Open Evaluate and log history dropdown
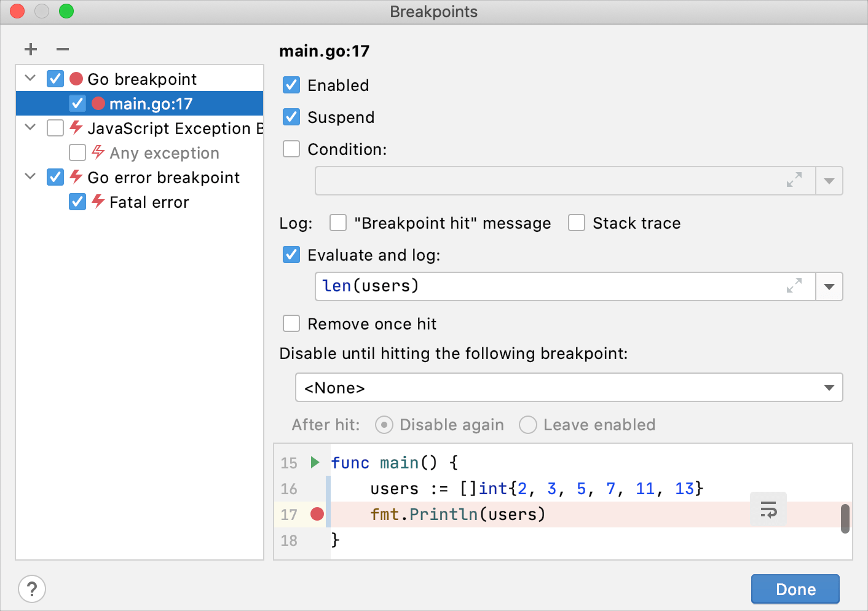 pyautogui.click(x=829, y=286)
